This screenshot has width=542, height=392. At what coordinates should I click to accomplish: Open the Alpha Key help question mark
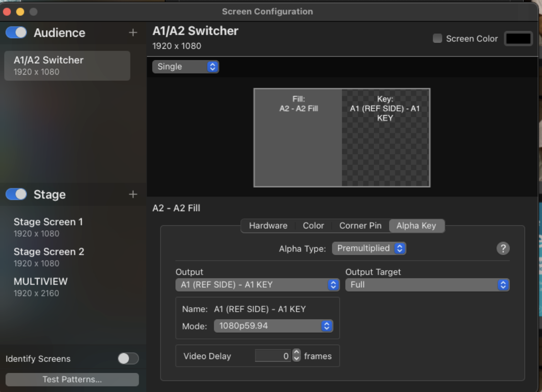503,248
